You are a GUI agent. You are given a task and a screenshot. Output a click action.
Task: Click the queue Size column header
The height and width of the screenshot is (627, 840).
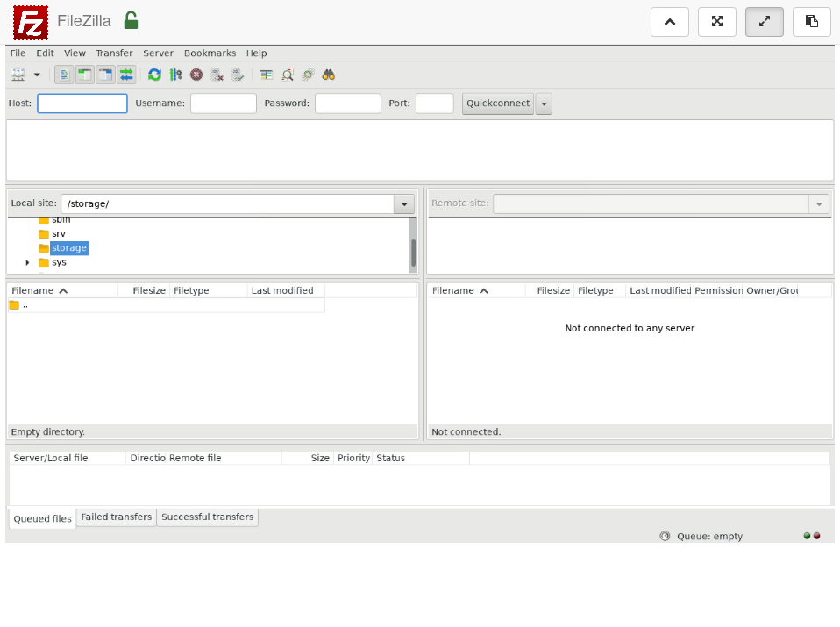308,458
